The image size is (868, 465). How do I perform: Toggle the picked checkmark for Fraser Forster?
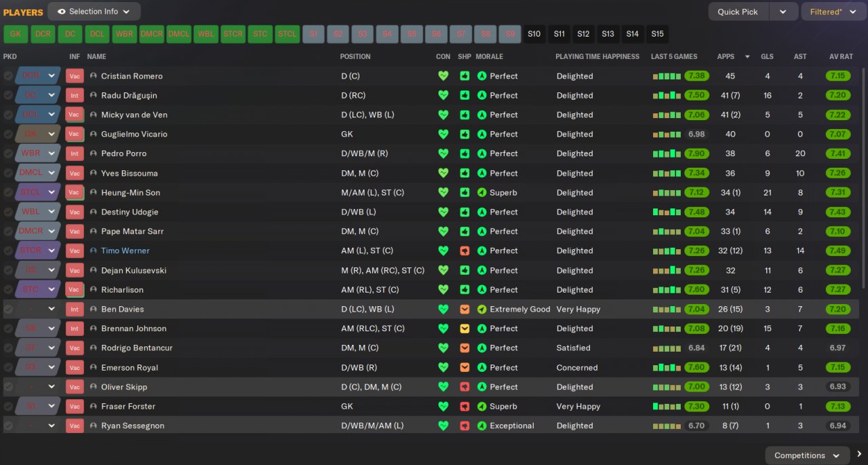pos(8,407)
